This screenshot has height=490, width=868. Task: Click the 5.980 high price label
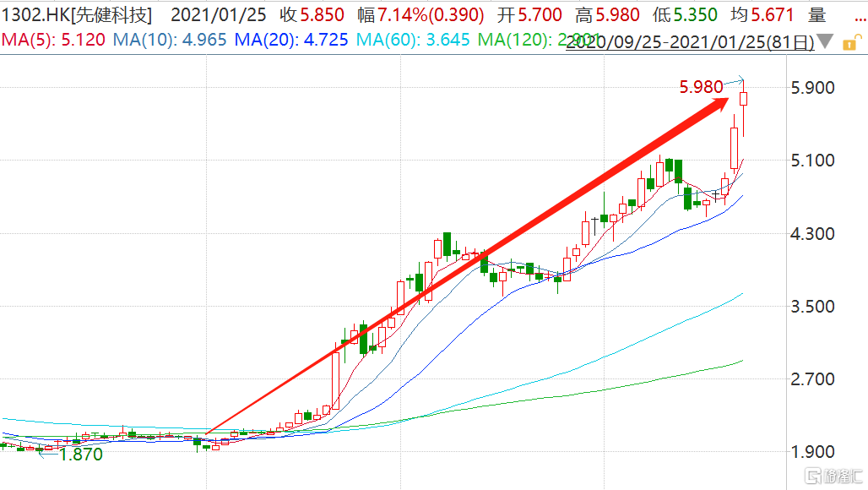701,86
